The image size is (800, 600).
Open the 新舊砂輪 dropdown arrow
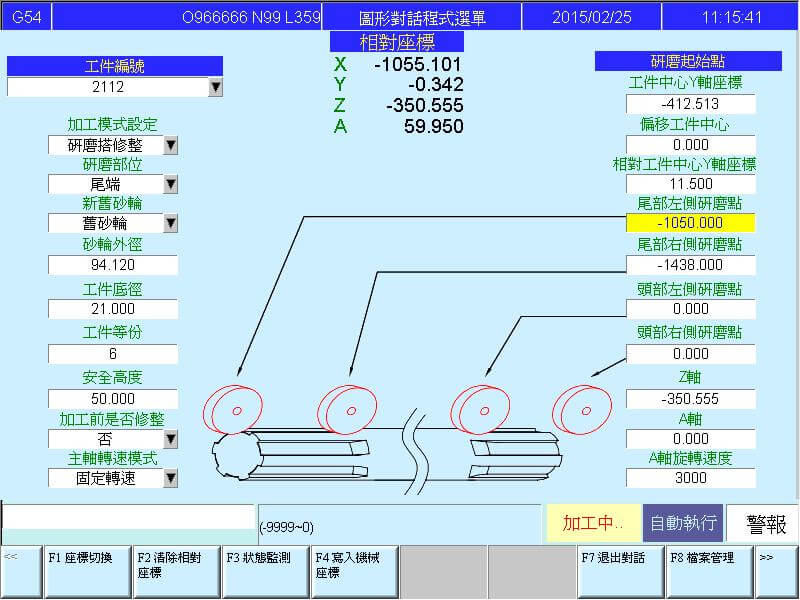tap(170, 224)
